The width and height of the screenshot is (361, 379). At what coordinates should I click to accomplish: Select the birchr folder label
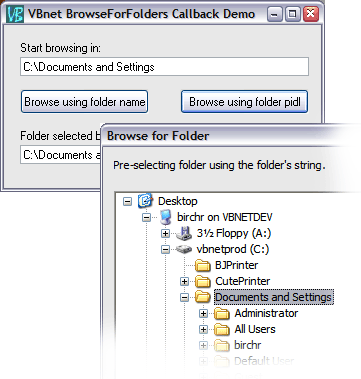tap(248, 345)
